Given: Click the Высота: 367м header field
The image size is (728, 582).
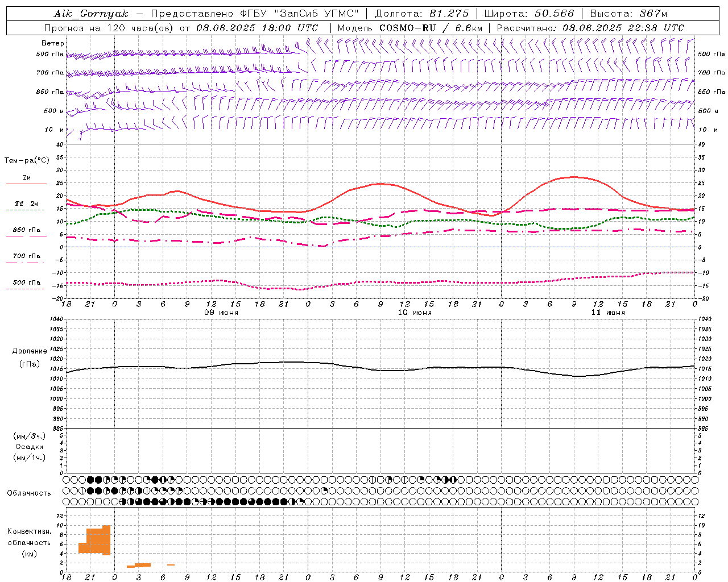Looking at the screenshot, I should tap(628, 14).
